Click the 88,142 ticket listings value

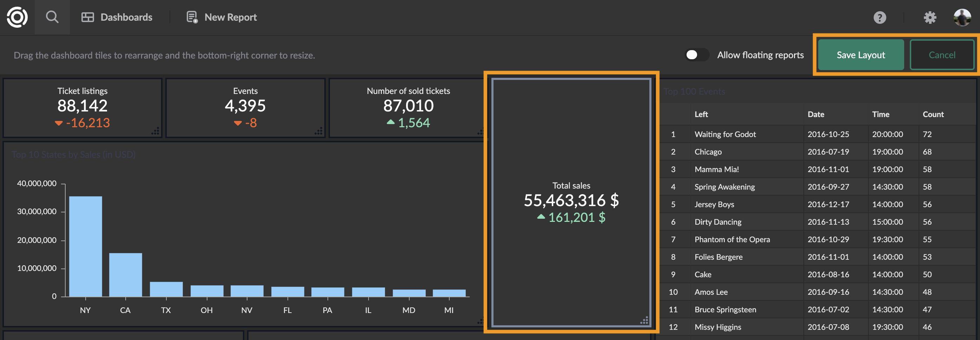[82, 106]
